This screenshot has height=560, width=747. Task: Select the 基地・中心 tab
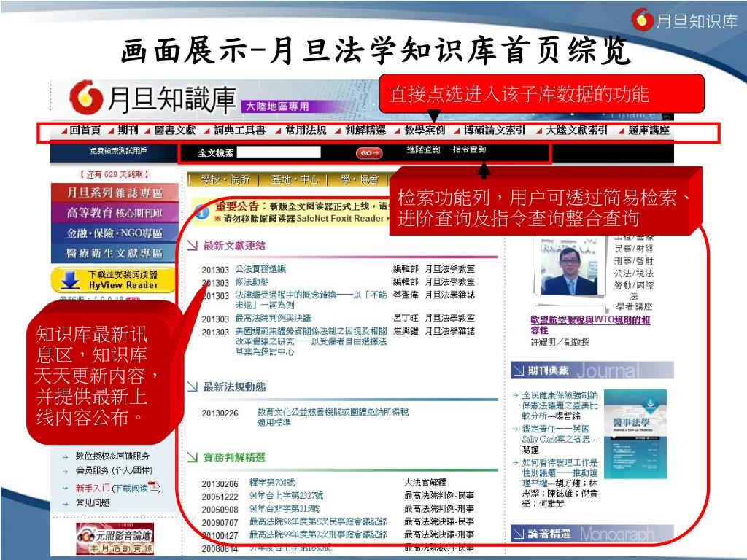295,179
